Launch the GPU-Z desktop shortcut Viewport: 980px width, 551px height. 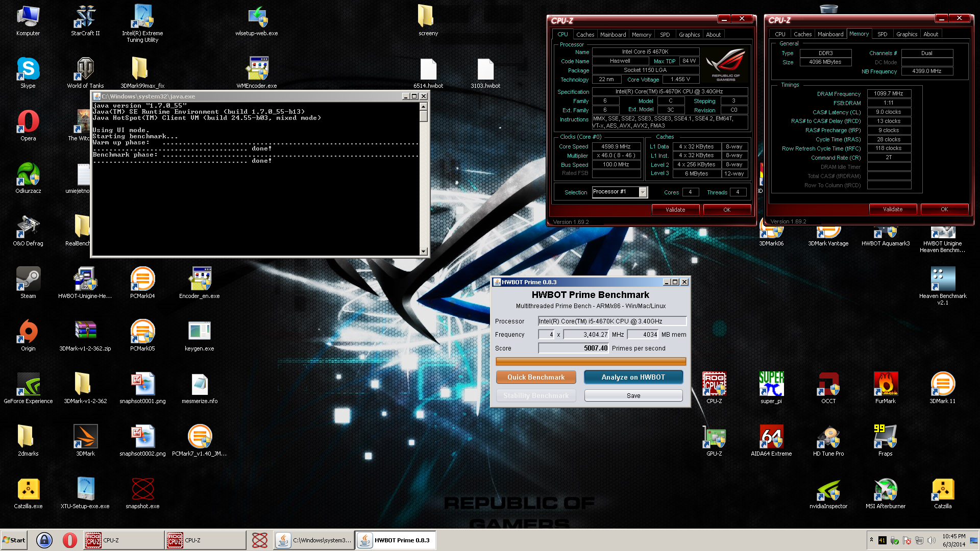coord(714,441)
